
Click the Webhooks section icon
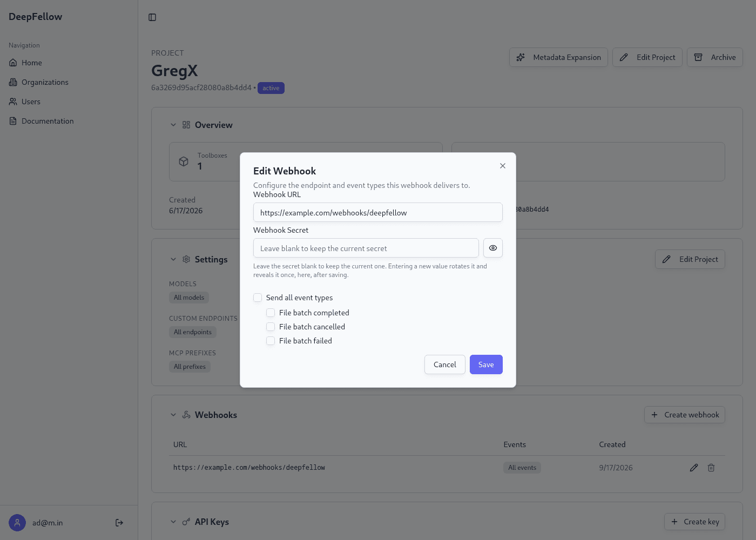tap(186, 415)
